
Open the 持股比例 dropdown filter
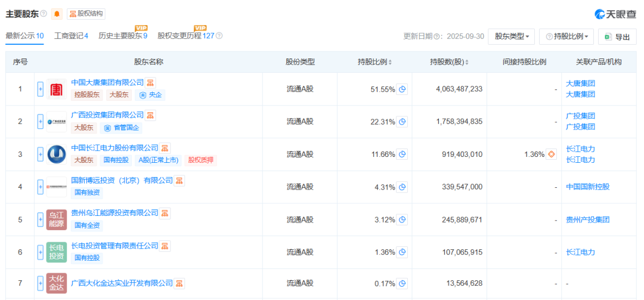point(566,36)
